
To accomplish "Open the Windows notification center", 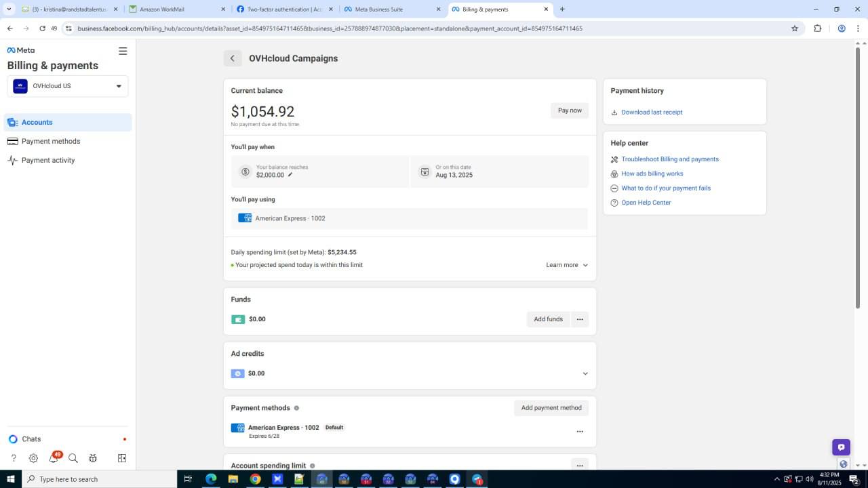I will [854, 479].
